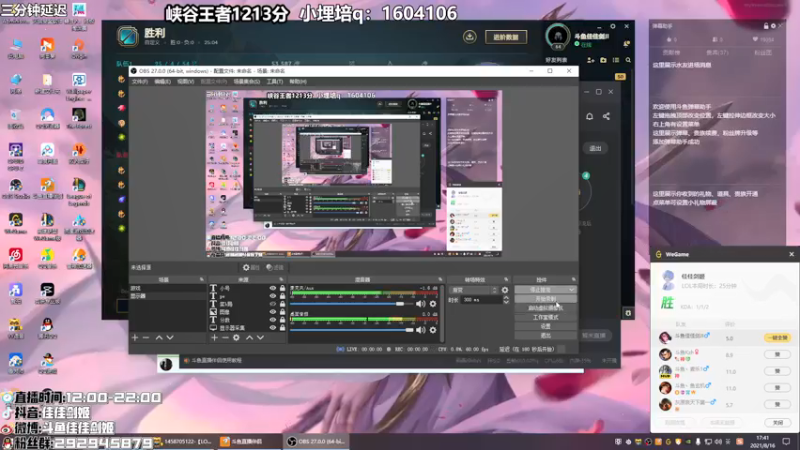Select the 游戏 scene in Scenes list
Image resolution: width=800 pixels, height=450 pixels.
167,288
